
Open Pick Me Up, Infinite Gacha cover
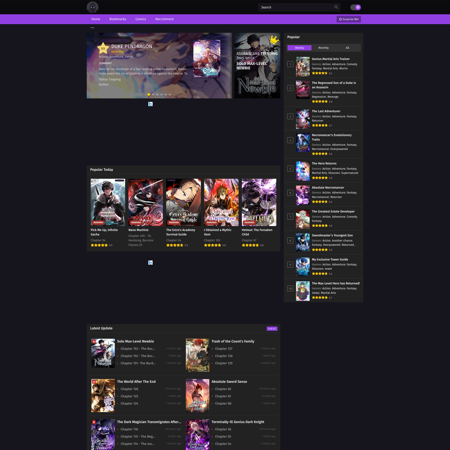pyautogui.click(x=108, y=202)
